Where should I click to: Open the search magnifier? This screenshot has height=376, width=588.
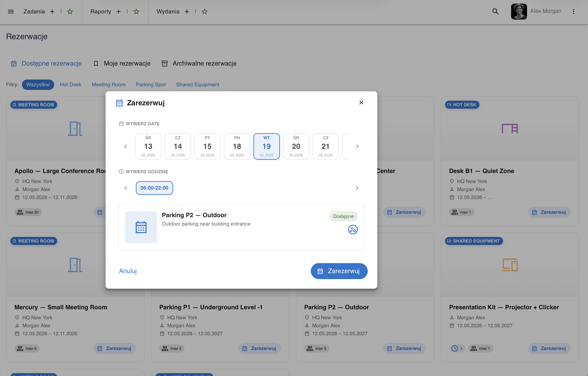(495, 11)
